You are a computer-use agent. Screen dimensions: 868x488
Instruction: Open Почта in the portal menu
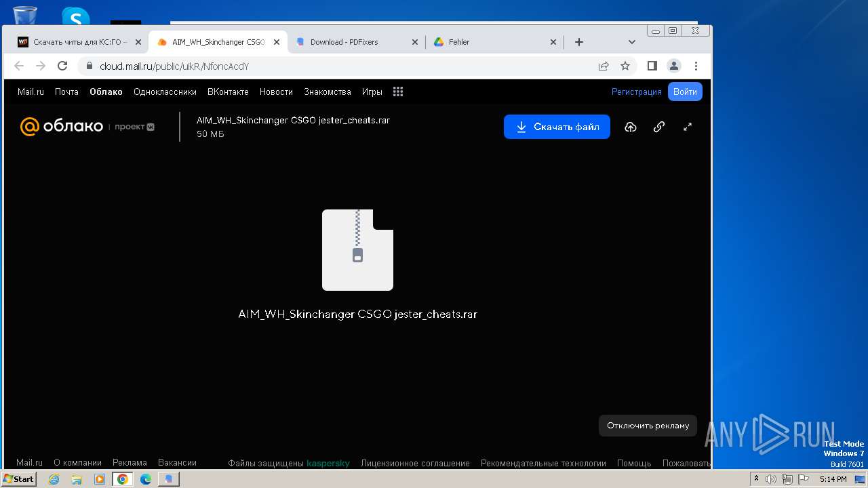[x=66, y=91]
